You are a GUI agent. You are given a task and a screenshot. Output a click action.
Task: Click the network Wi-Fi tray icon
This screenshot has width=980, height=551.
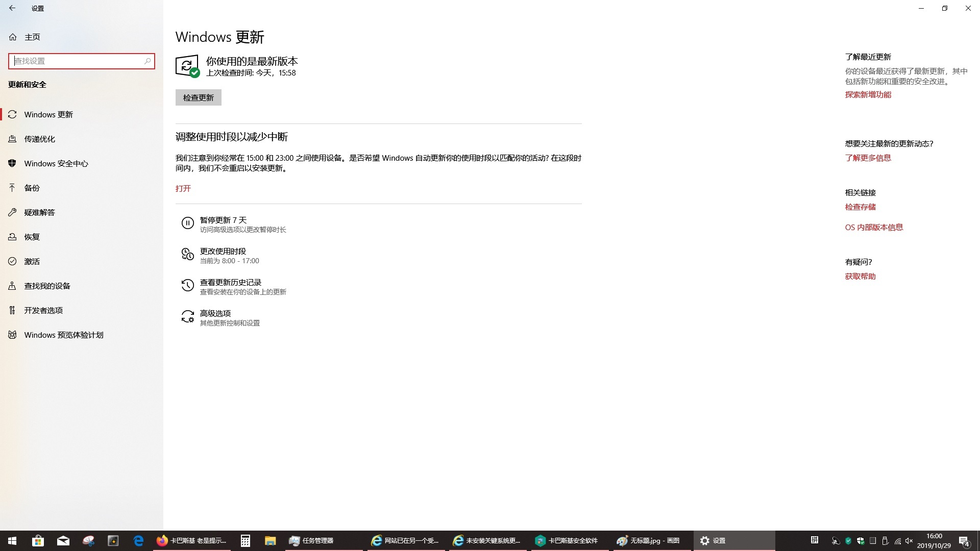[897, 541]
